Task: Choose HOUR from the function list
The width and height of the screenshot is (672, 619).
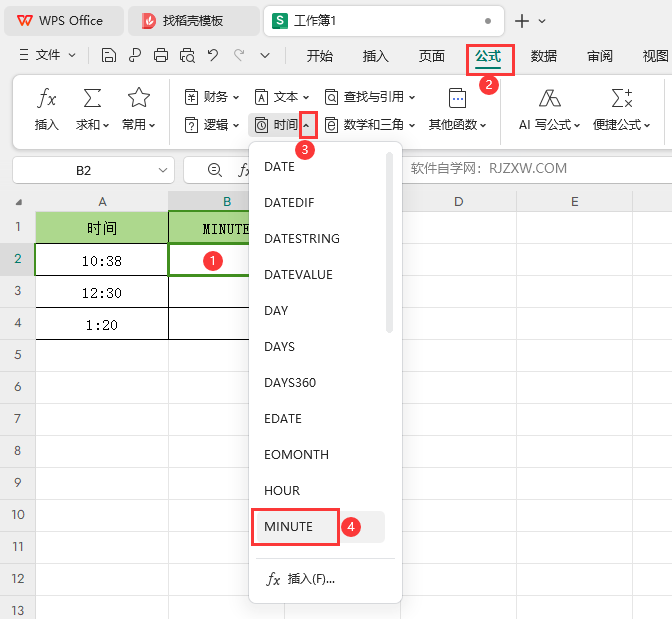Action: point(320,491)
